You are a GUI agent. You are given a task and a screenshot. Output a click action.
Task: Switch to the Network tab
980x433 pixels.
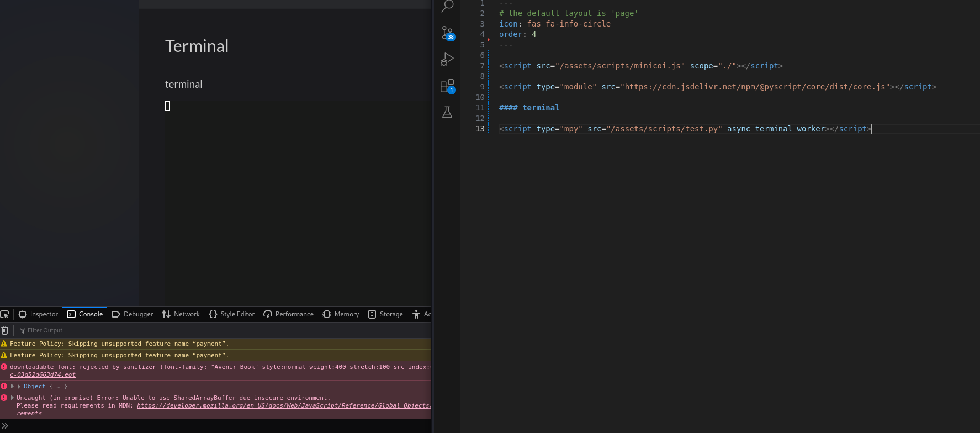pos(181,314)
